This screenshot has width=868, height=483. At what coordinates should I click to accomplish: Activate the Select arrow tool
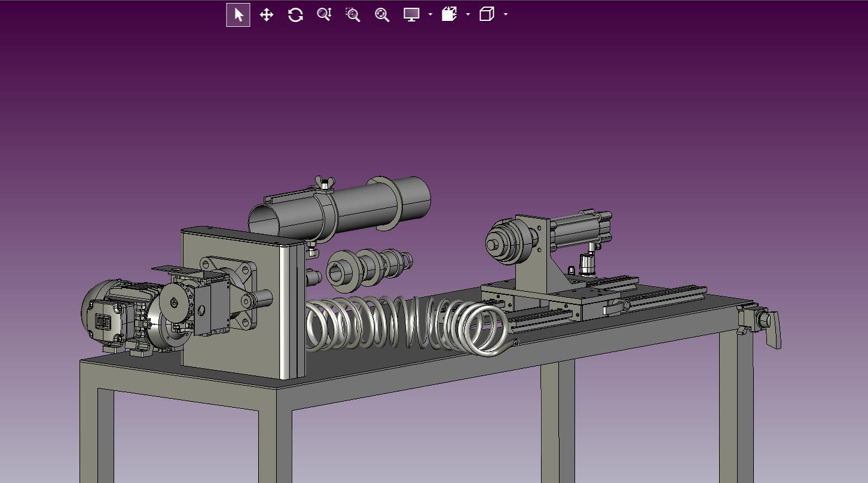tap(238, 15)
